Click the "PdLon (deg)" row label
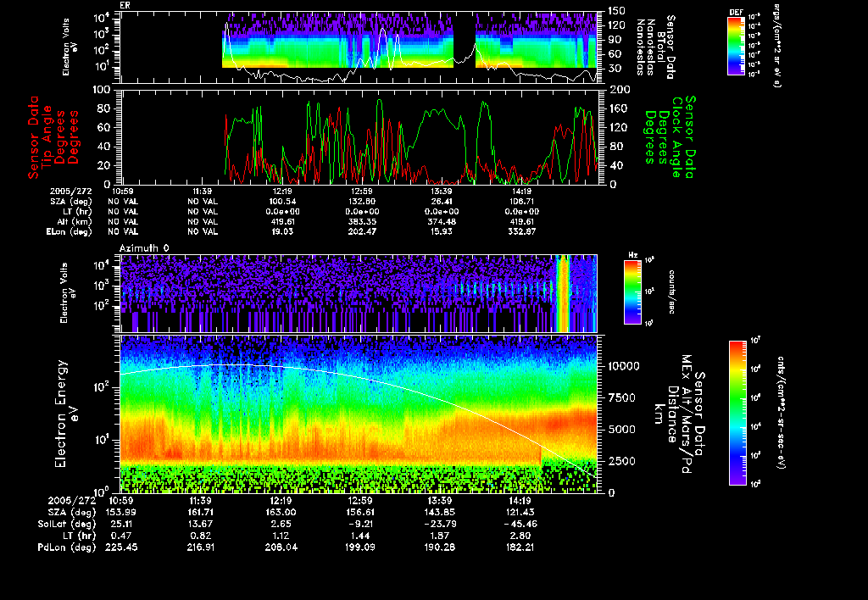868x600 pixels. point(67,547)
